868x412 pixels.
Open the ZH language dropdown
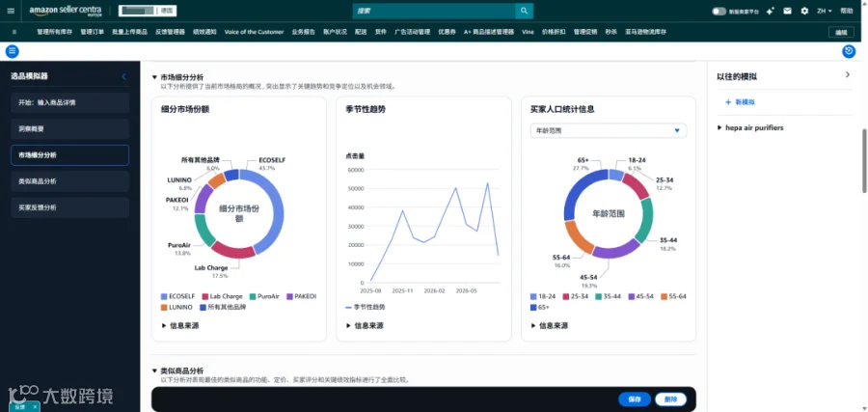pos(825,11)
